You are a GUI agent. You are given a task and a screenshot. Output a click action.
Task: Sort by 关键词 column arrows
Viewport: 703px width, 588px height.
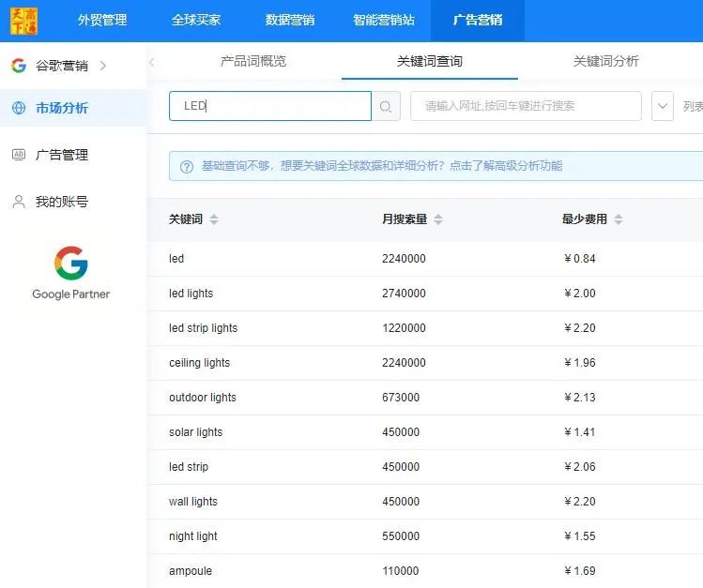tap(214, 219)
